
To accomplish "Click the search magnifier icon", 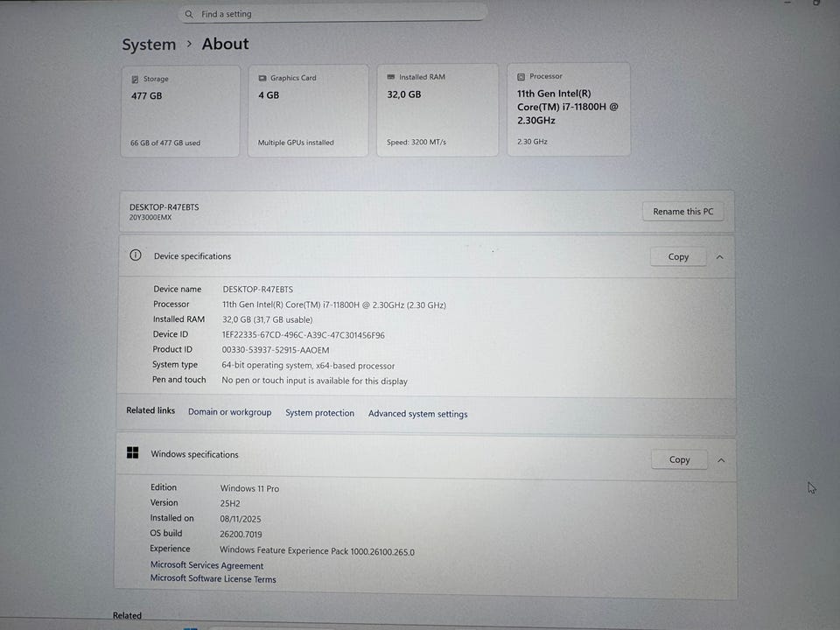I will (x=189, y=15).
